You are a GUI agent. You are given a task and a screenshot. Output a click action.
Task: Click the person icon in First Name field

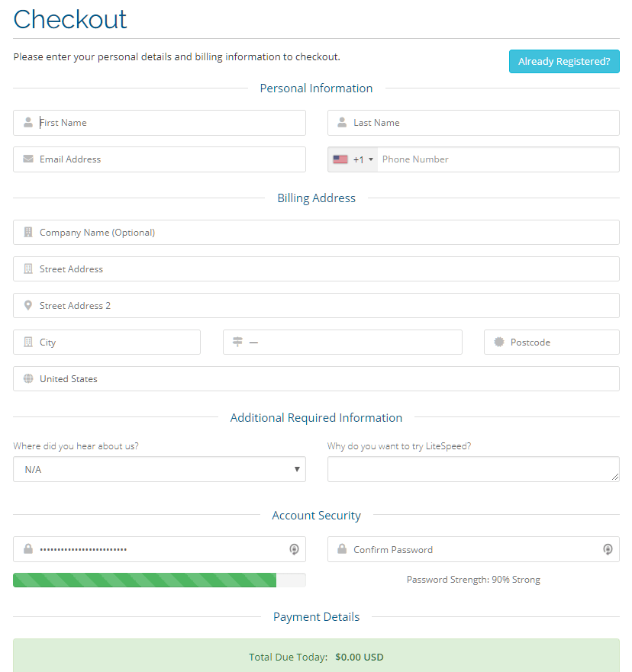pyautogui.click(x=28, y=123)
